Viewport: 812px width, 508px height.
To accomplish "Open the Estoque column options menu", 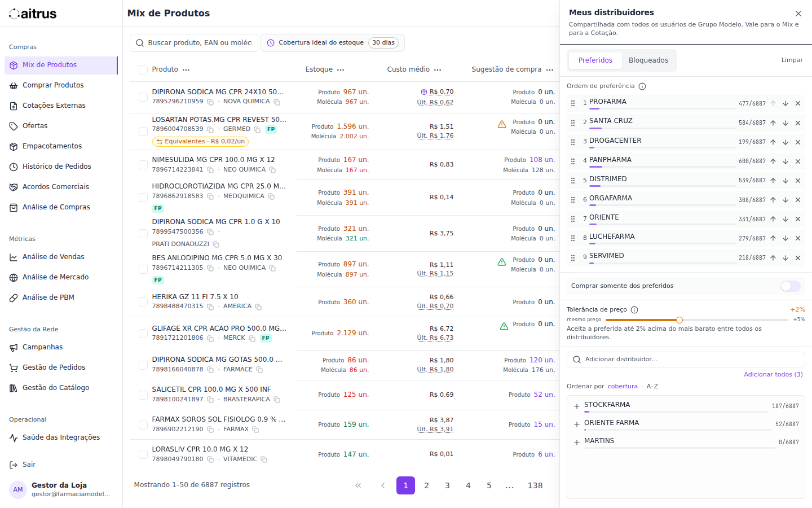I will tap(341, 70).
